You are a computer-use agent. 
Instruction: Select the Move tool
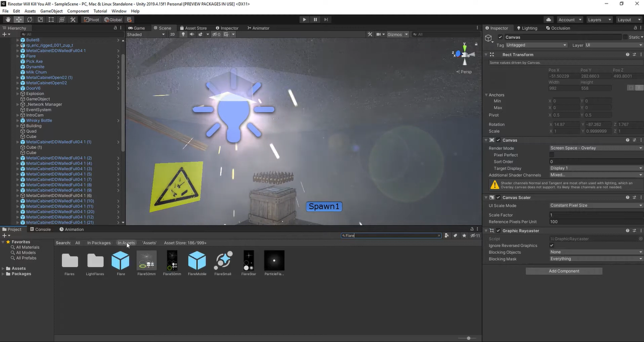coord(19,20)
